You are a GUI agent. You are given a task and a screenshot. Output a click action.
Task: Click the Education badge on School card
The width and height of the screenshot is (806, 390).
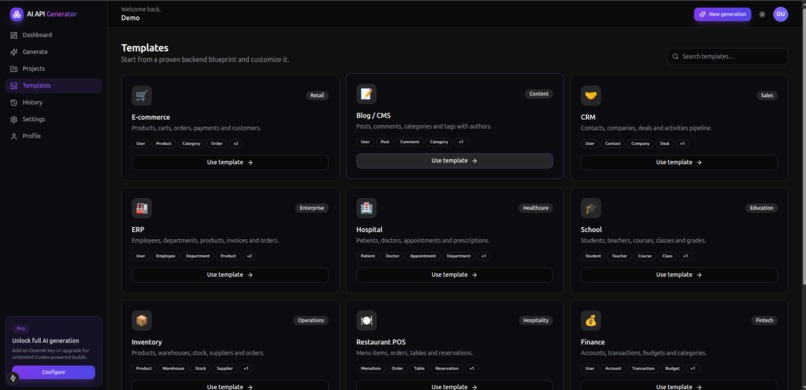(761, 208)
